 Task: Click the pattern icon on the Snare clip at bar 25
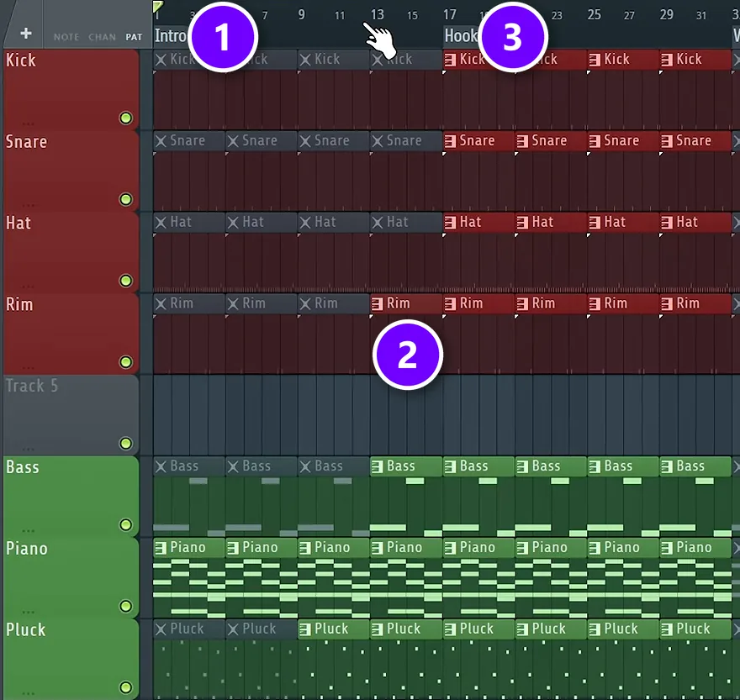595,141
